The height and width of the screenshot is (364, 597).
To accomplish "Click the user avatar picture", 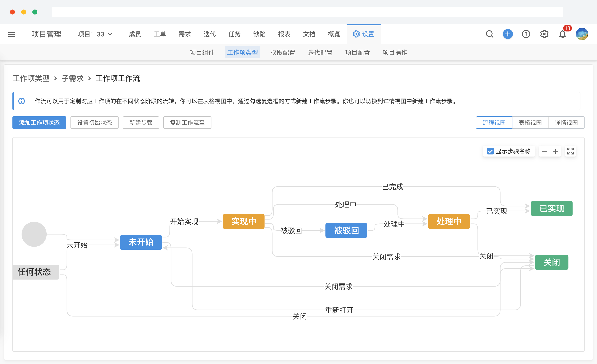I will click(x=582, y=34).
